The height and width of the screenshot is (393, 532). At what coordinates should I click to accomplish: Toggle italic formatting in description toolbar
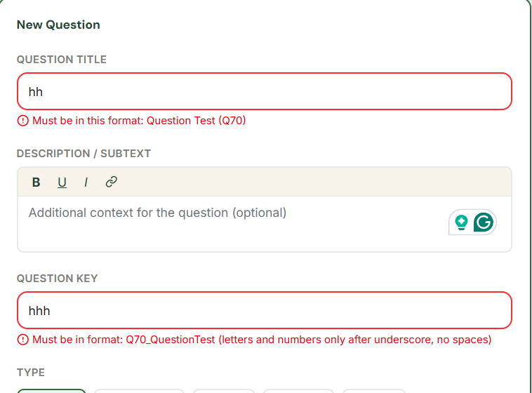(x=86, y=182)
